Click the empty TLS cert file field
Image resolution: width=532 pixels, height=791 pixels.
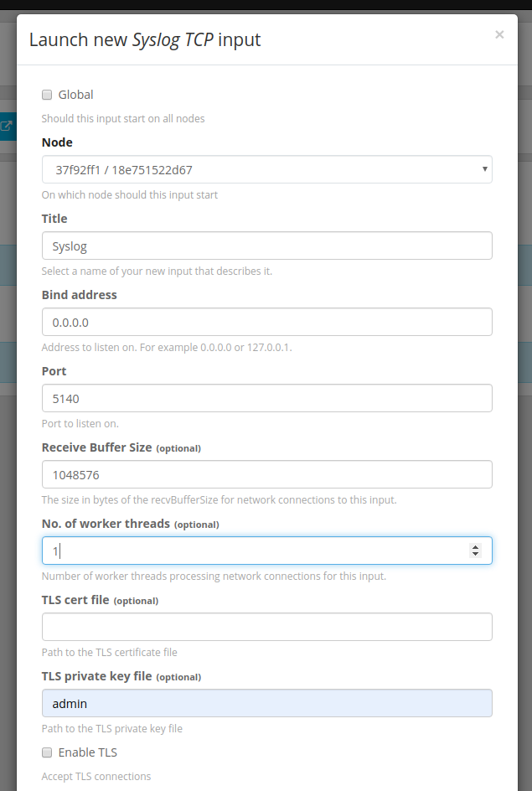tap(266, 627)
